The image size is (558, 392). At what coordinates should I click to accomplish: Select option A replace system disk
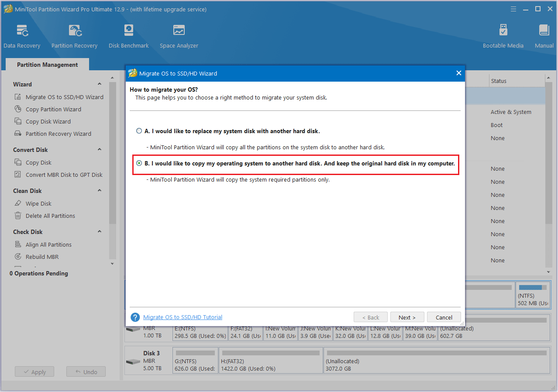click(139, 131)
